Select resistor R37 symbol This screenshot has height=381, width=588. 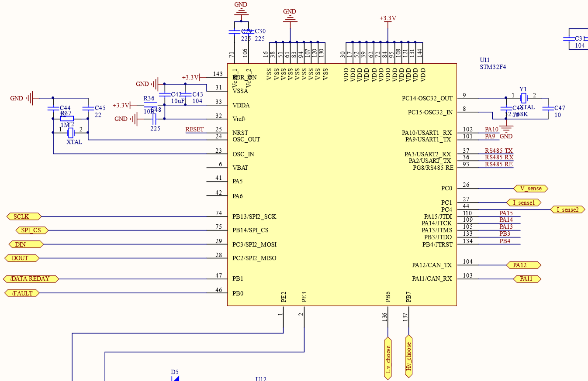coord(66,118)
